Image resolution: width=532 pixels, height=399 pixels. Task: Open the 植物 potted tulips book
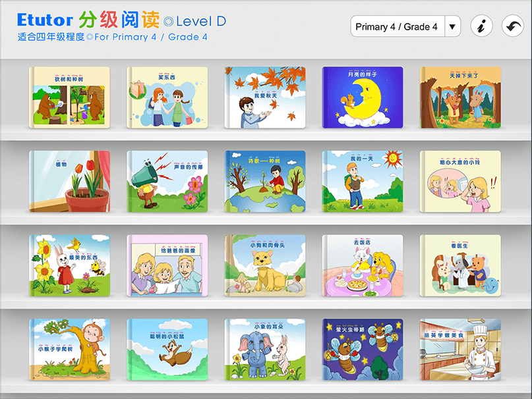70,182
